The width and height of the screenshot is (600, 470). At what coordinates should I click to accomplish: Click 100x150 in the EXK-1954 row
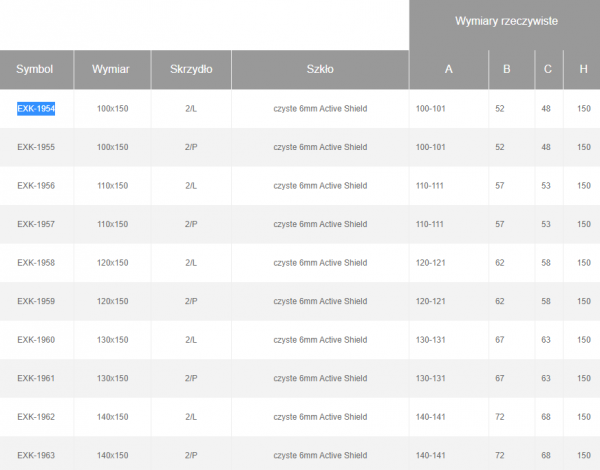pyautogui.click(x=112, y=109)
